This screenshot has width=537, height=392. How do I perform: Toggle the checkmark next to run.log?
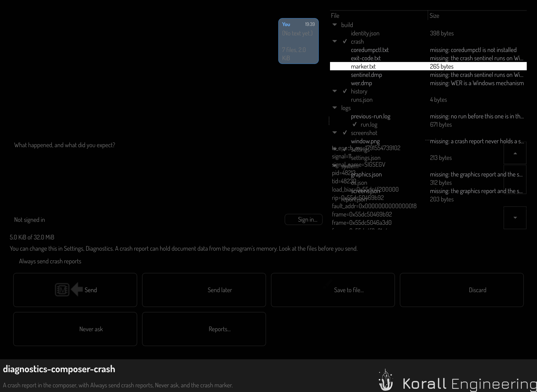pos(354,124)
